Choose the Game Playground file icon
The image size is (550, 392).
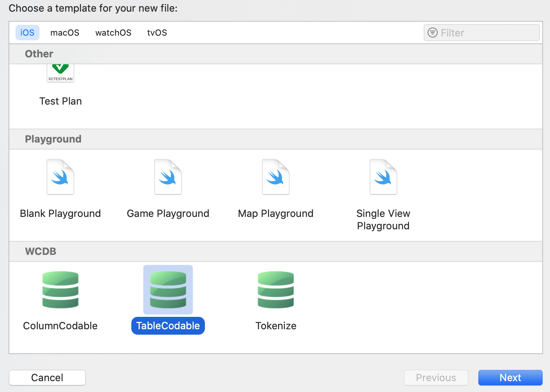point(168,177)
